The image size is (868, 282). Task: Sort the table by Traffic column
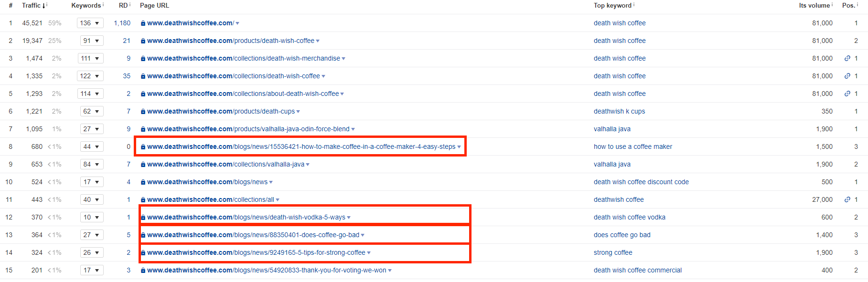tap(33, 5)
